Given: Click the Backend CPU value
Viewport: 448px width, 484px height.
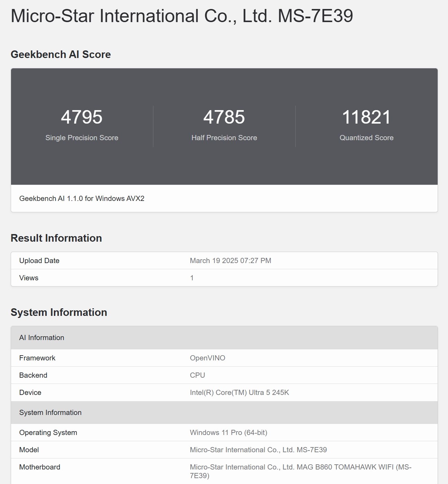Looking at the screenshot, I should point(198,375).
